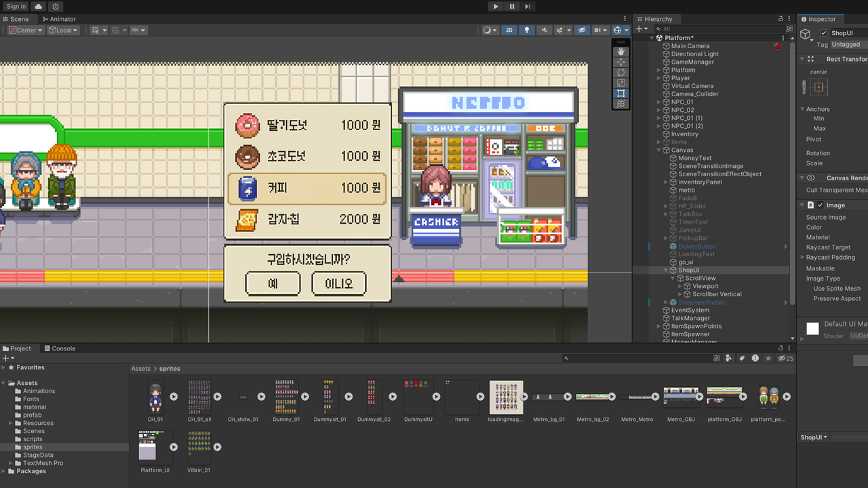Open the Center pivot mode dropdown
Viewport: 868px width, 488px height.
pyautogui.click(x=26, y=30)
